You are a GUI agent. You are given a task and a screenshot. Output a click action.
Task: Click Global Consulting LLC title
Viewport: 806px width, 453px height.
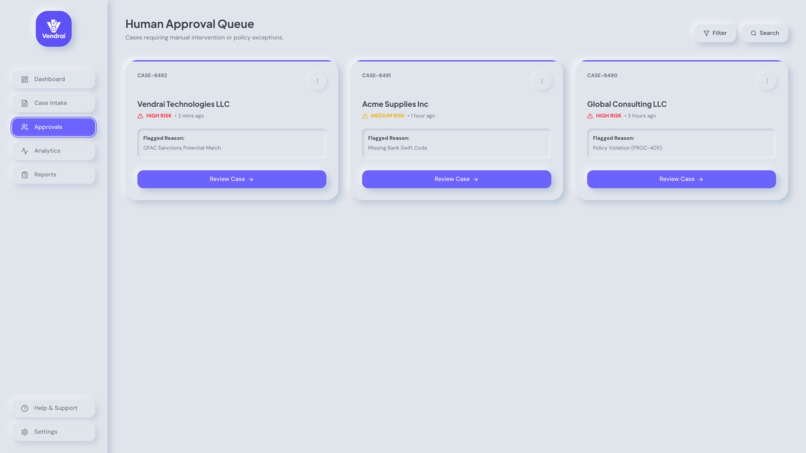(627, 104)
